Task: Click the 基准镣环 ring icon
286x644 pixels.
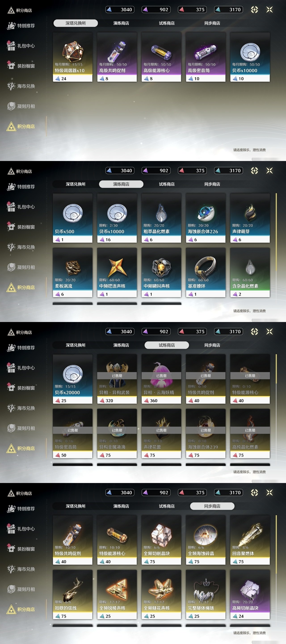Action: pyautogui.click(x=206, y=267)
